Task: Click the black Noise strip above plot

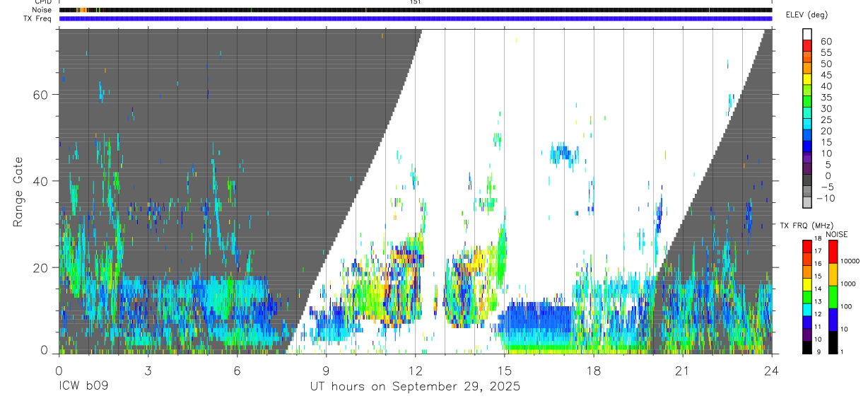Action: click(416, 10)
